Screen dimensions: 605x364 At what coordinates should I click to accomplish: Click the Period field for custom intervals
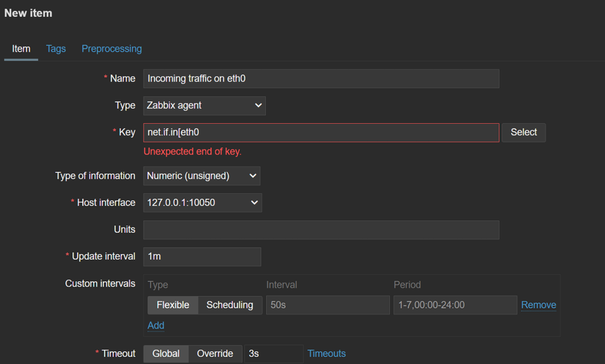[455, 305]
